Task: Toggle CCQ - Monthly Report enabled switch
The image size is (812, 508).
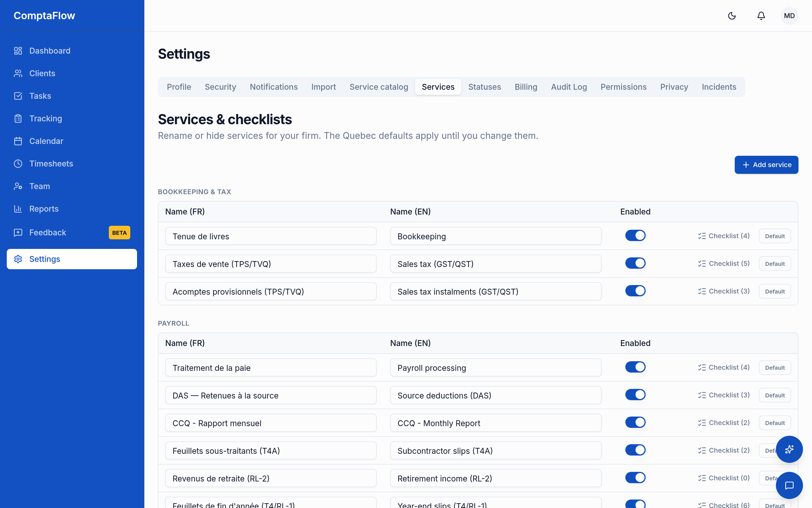Action: [x=635, y=422]
